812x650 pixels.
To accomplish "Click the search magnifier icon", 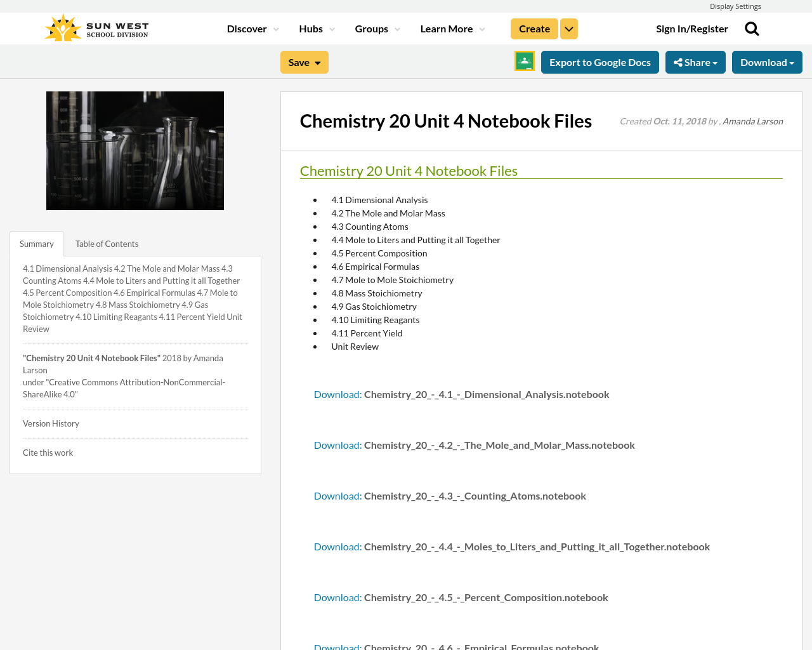I will pyautogui.click(x=752, y=29).
